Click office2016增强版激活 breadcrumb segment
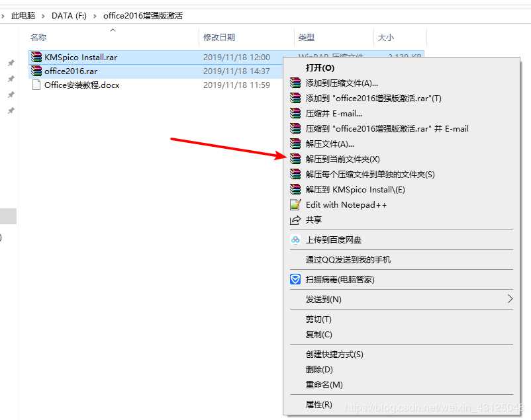This screenshot has height=420, width=531. pyautogui.click(x=143, y=16)
